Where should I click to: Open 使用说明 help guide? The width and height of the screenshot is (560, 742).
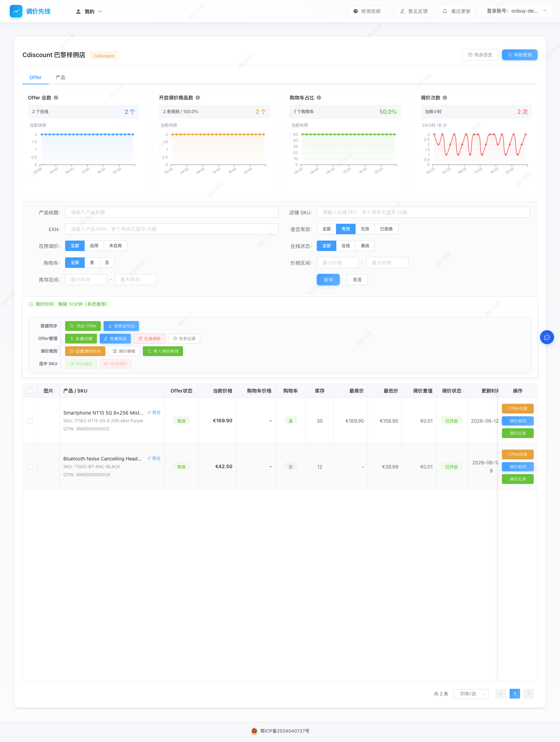[367, 11]
